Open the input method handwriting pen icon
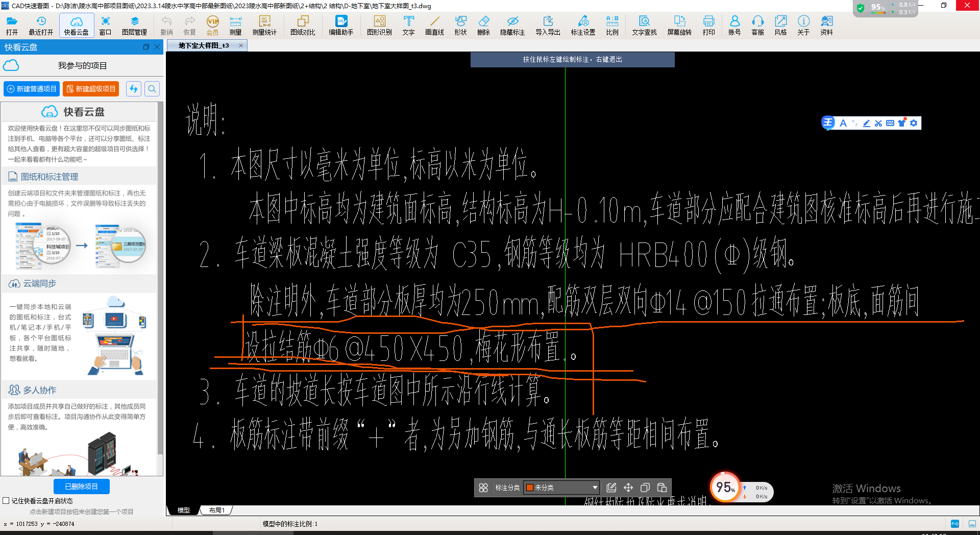This screenshot has height=535, width=980. (x=867, y=123)
